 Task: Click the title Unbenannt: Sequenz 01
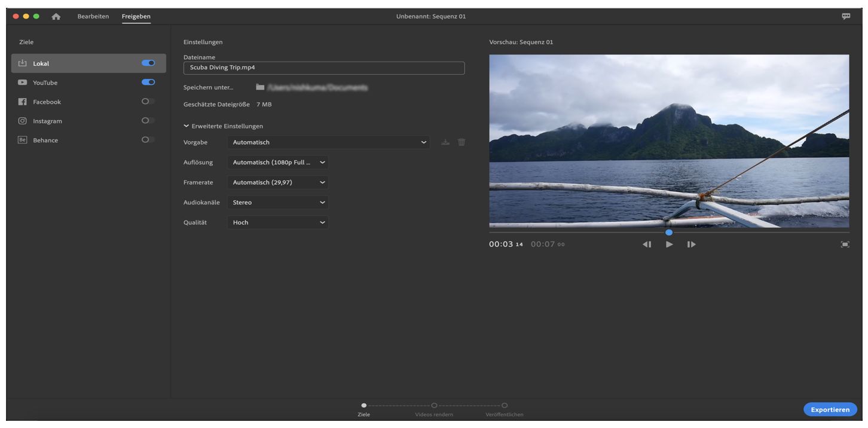point(430,16)
